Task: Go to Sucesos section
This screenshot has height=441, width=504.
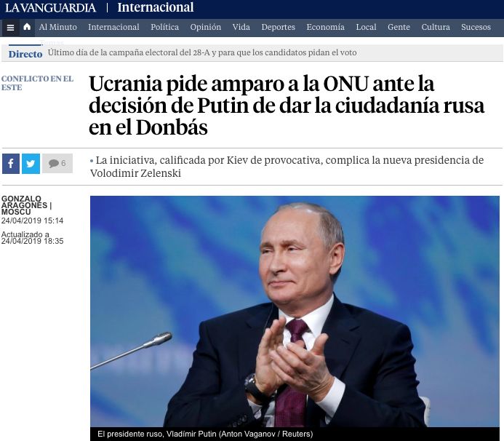Action: click(476, 27)
